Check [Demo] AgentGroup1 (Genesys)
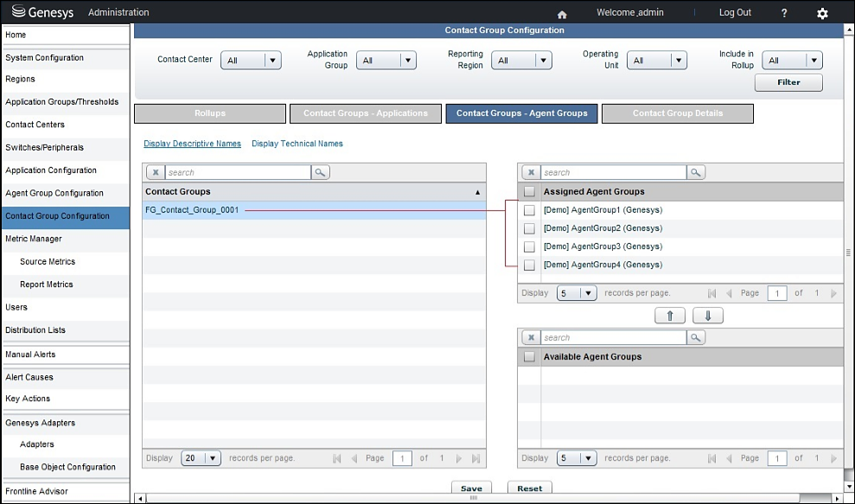The width and height of the screenshot is (855, 504). point(529,211)
